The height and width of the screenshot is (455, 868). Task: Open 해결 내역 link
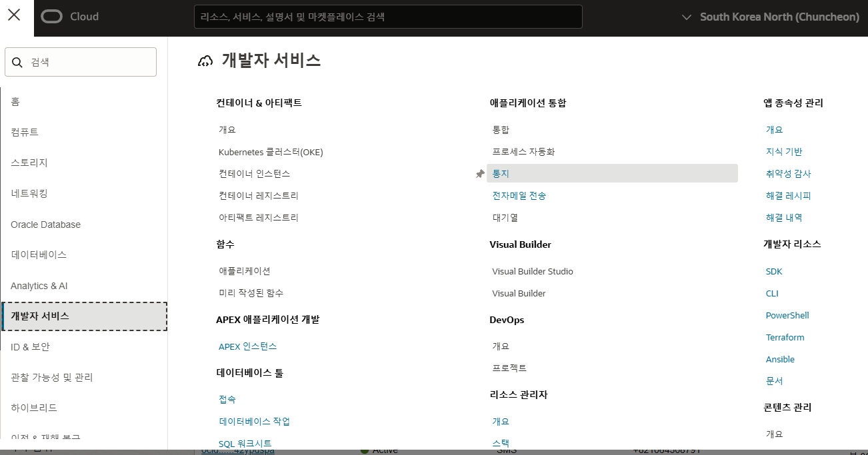click(784, 218)
